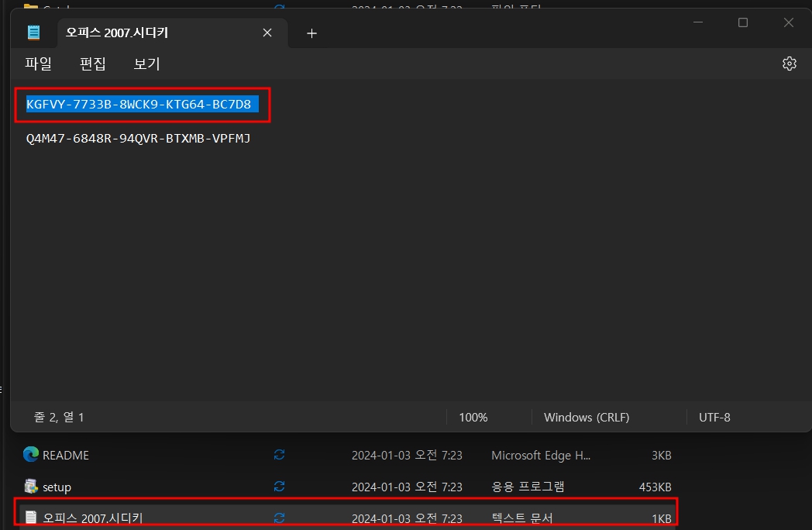Image resolution: width=812 pixels, height=530 pixels.
Task: Open the 파일 menu
Action: pos(38,64)
